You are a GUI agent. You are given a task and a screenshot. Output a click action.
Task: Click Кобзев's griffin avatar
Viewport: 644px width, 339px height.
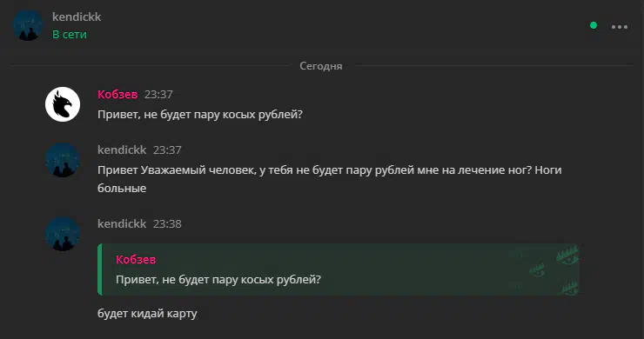click(63, 104)
